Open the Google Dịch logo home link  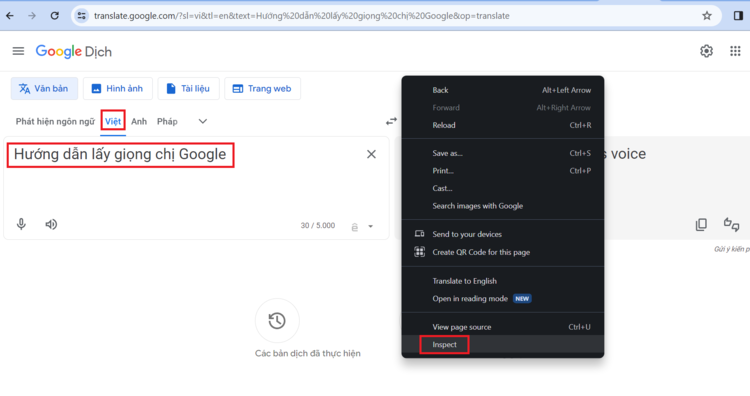click(74, 51)
